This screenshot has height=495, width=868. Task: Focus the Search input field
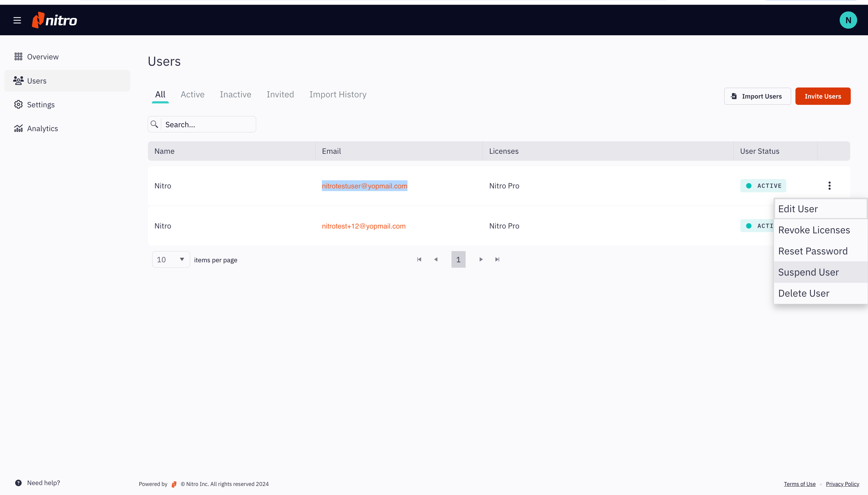[x=208, y=125]
